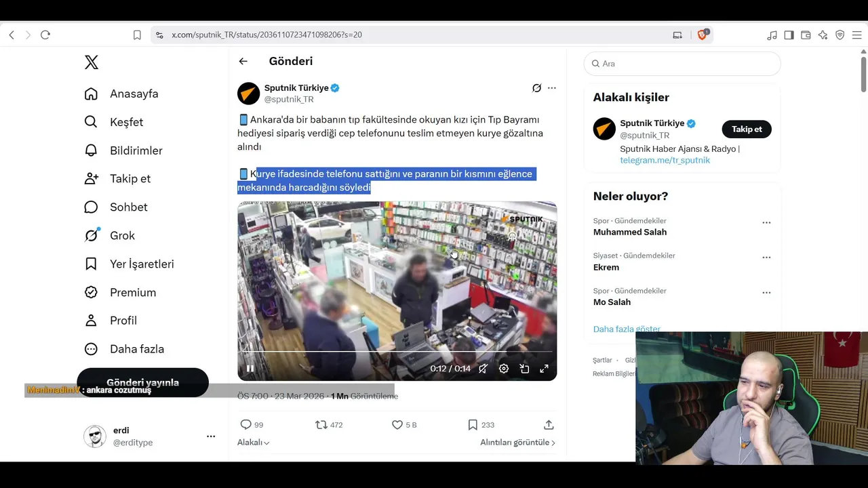Image resolution: width=868 pixels, height=488 pixels.
Task: Open telegram.me/tr_sputnik link
Action: 665,161
